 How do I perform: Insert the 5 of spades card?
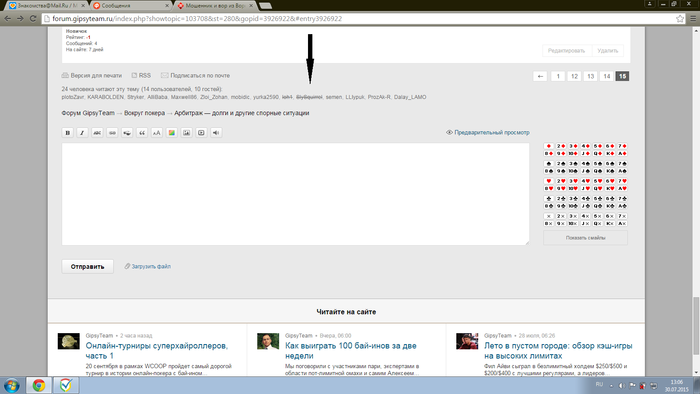(x=598, y=163)
